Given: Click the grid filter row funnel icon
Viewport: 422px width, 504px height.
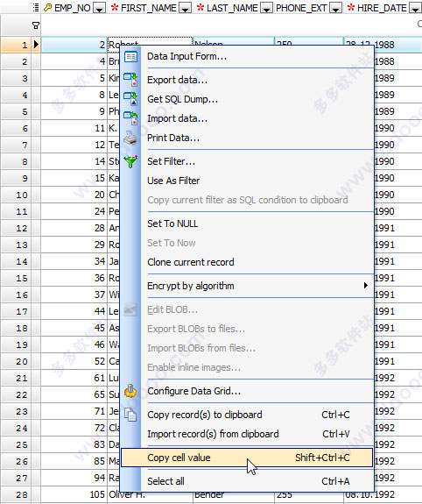Looking at the screenshot, I should 36,25.
